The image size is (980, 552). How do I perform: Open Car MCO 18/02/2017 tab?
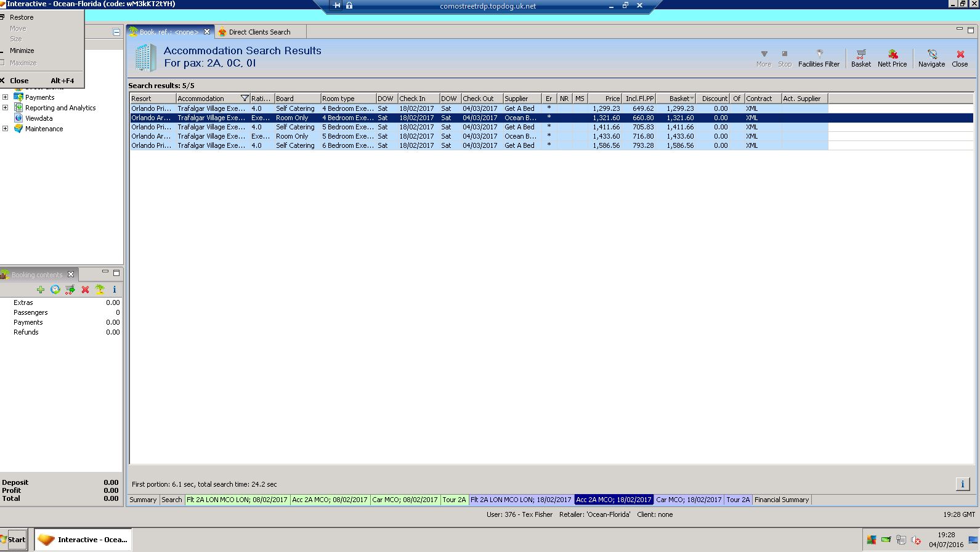689,500
